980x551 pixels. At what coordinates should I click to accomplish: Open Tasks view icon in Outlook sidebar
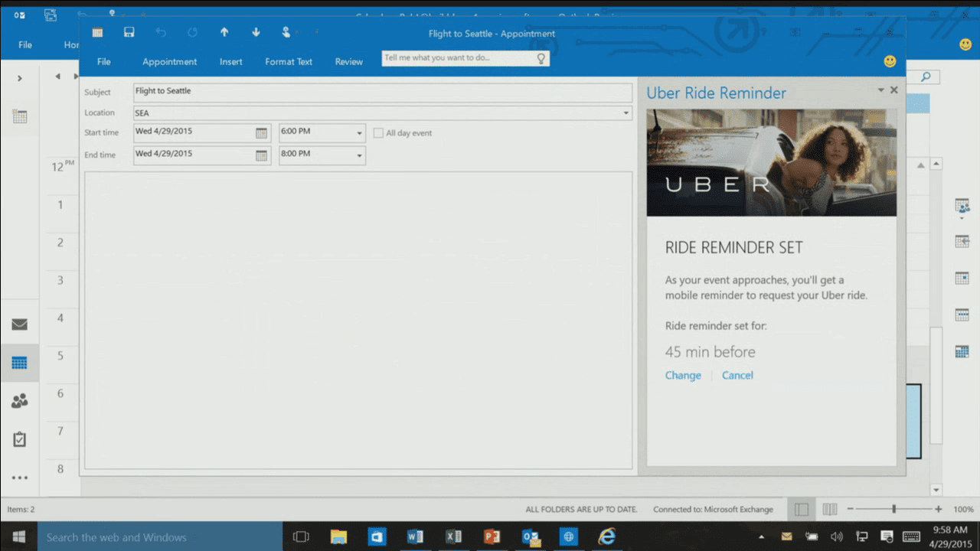click(x=20, y=439)
